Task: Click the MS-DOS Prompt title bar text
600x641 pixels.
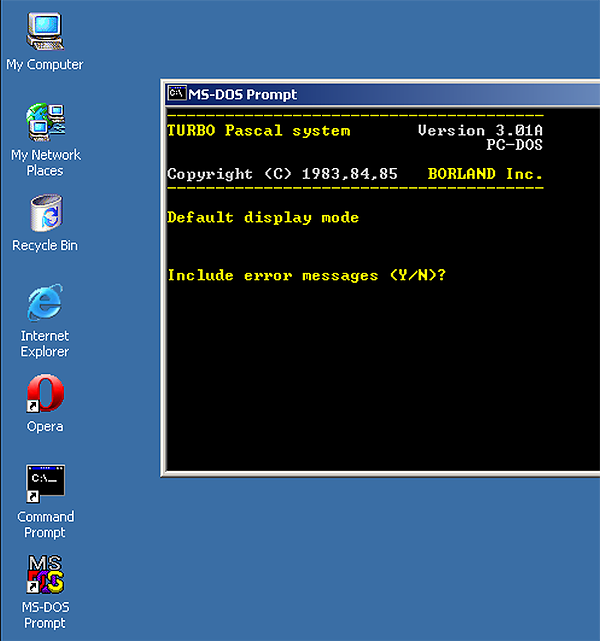Action: (x=243, y=94)
